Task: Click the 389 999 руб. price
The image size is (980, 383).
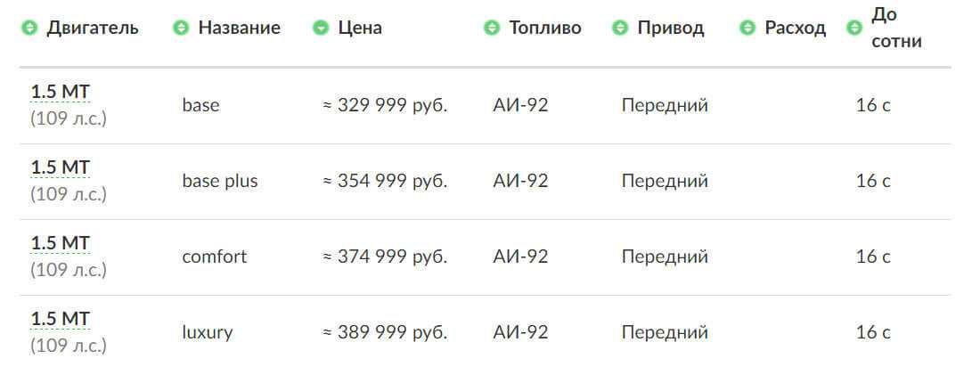Action: click(385, 332)
